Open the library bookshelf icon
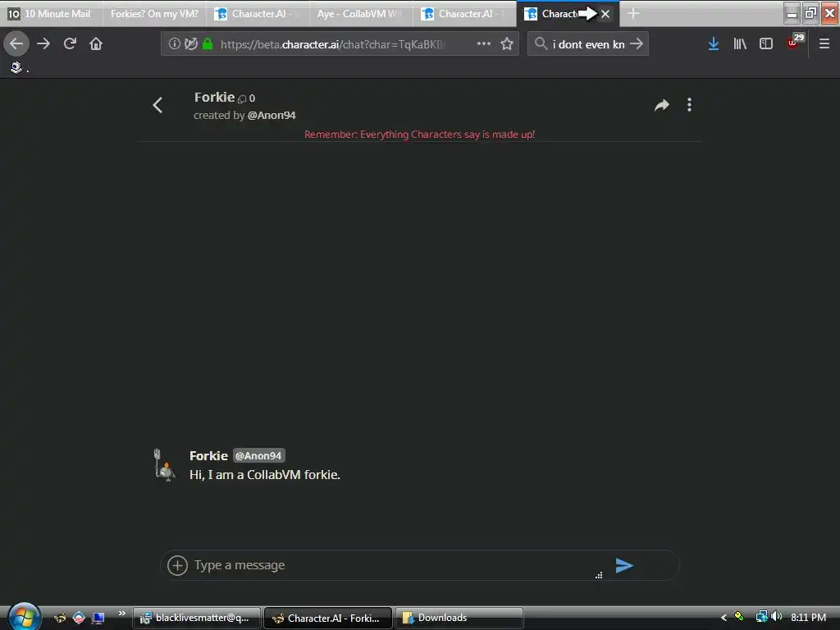840x630 pixels. click(740, 43)
